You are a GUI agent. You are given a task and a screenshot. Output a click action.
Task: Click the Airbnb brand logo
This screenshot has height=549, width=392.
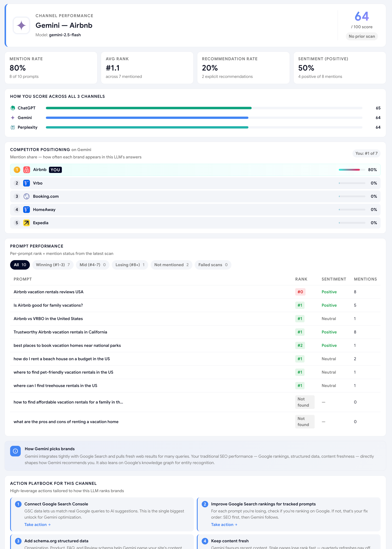click(x=27, y=170)
